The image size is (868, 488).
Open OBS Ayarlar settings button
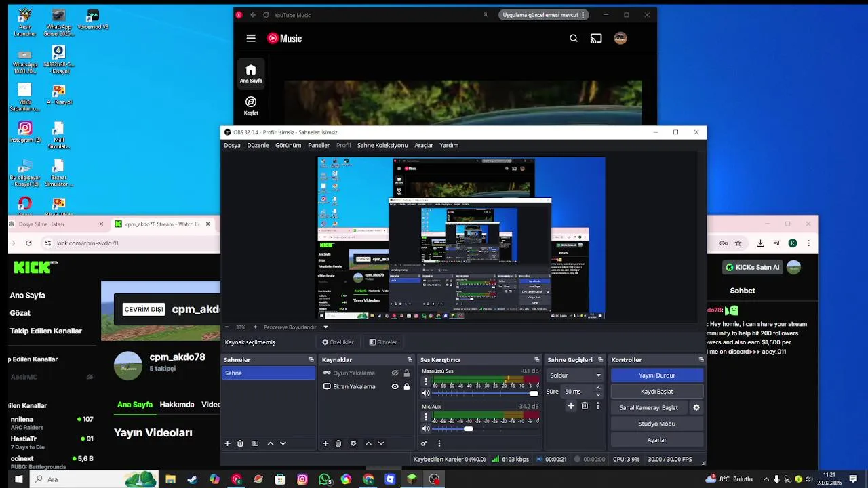pyautogui.click(x=656, y=440)
